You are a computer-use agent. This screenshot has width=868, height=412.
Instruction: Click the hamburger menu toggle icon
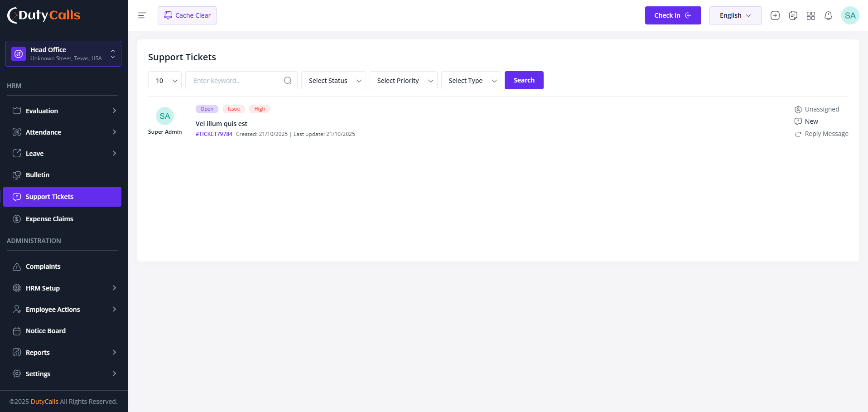point(142,15)
